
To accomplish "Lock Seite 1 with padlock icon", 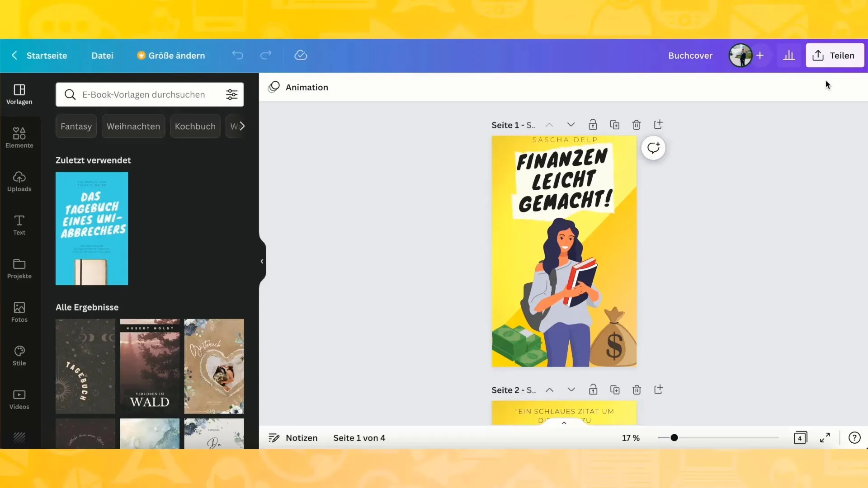I will (593, 125).
